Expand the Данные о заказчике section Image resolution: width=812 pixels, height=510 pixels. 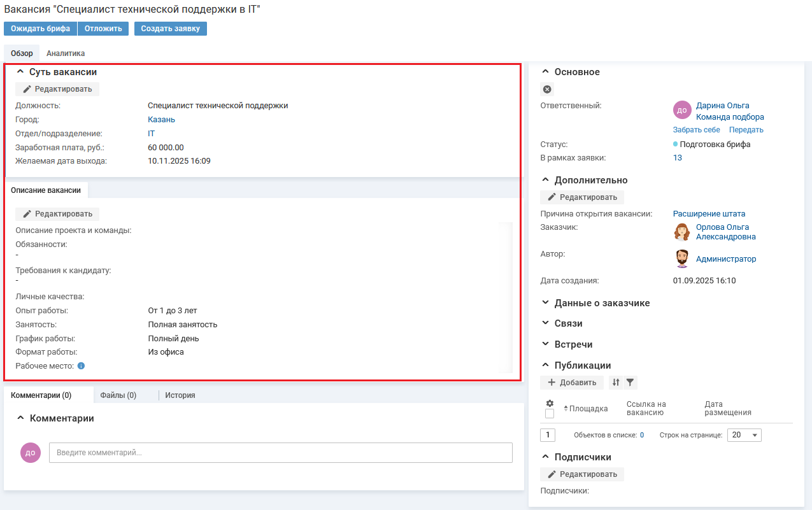602,303
